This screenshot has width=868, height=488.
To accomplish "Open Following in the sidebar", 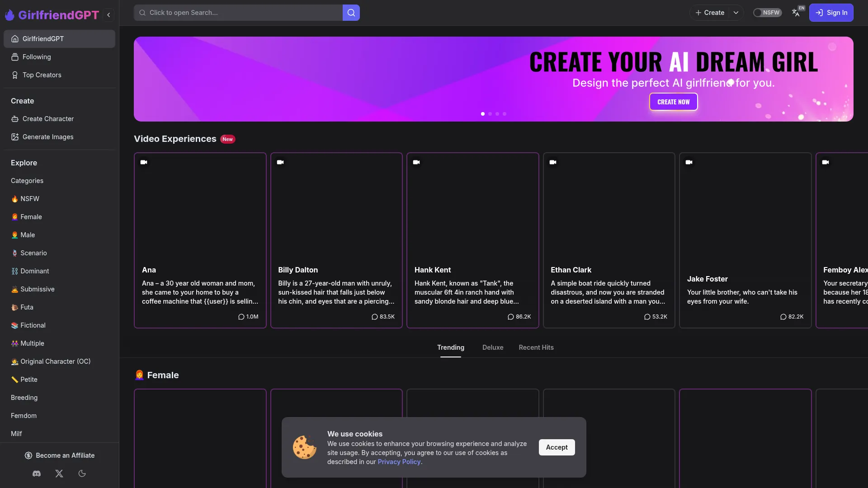I will (x=59, y=57).
